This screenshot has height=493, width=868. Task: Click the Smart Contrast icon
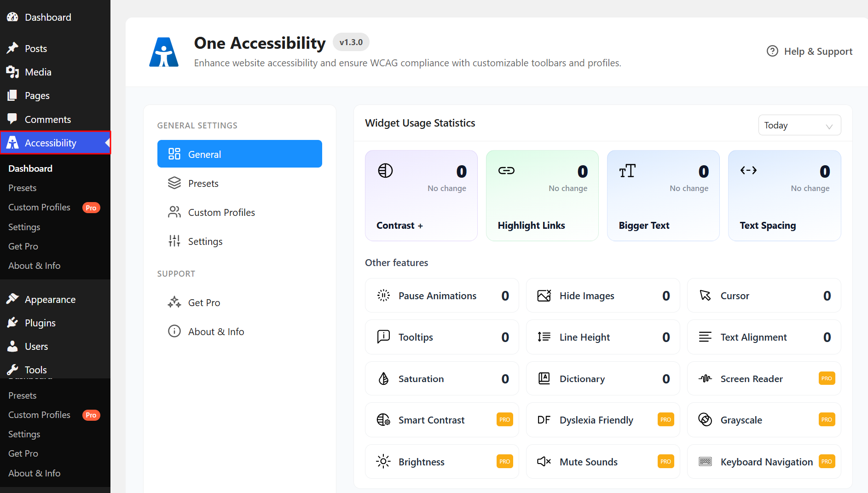(383, 420)
